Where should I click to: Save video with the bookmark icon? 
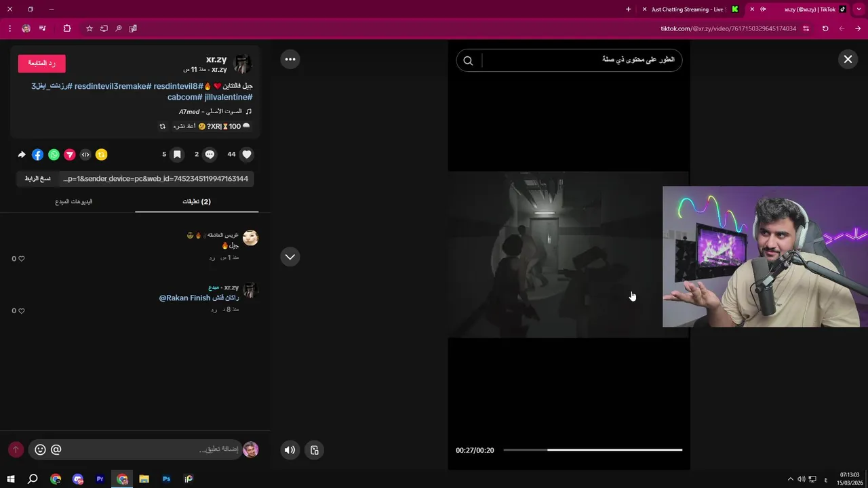tap(177, 155)
